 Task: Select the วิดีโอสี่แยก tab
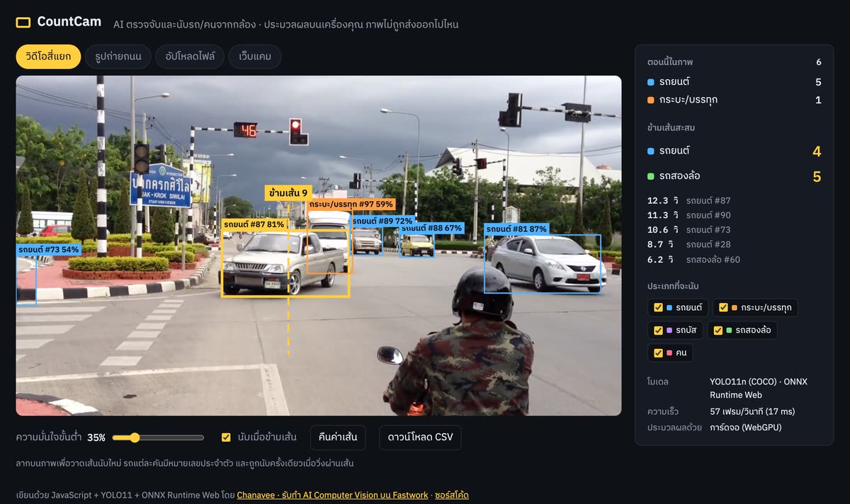(48, 57)
